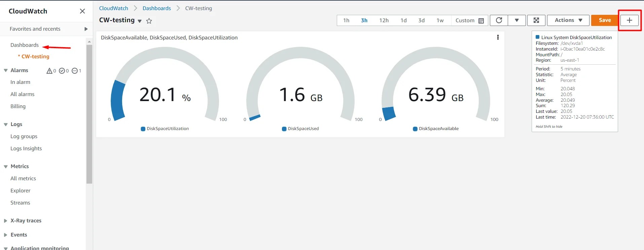Viewport: 644px width, 250px height.
Task: Select 1h time range
Action: [x=346, y=20]
